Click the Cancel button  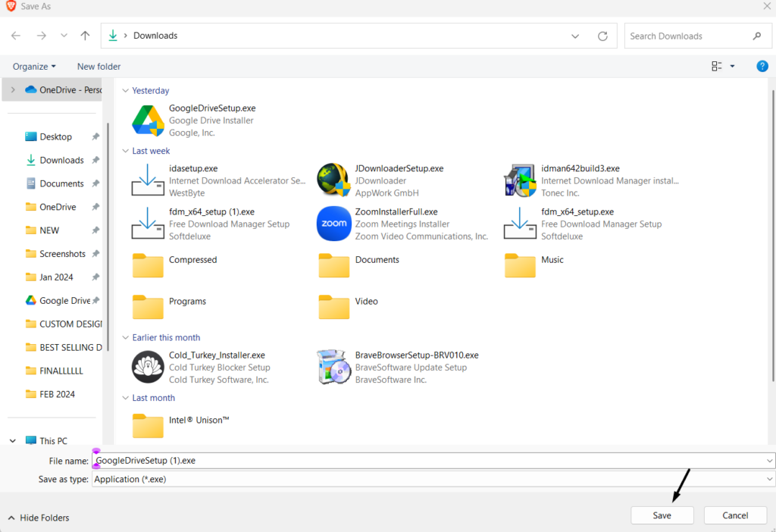735,515
